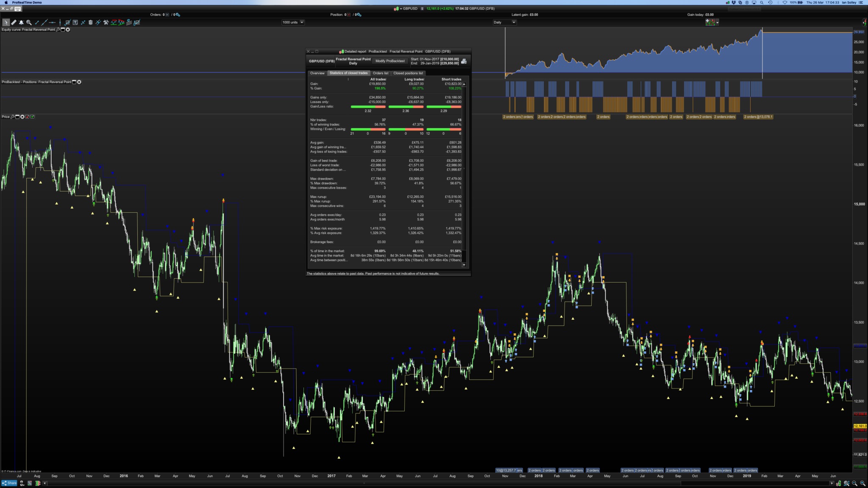868x488 pixels.
Task: Open the 1000 units dropdown
Action: [302, 22]
